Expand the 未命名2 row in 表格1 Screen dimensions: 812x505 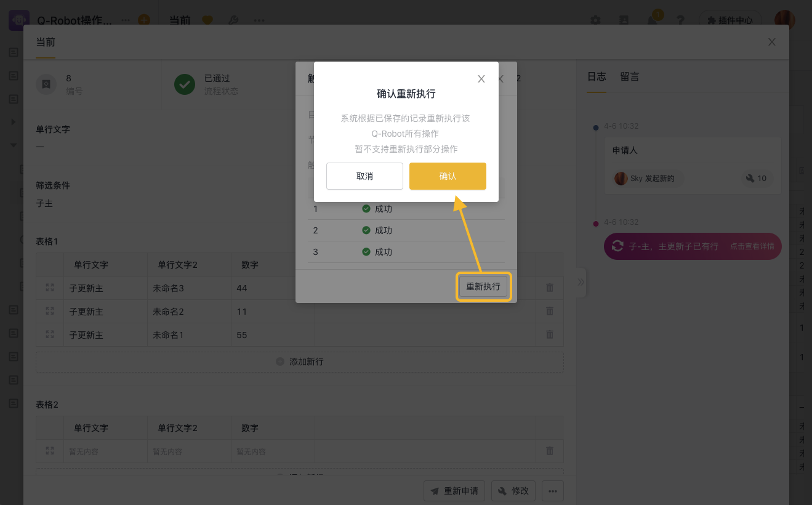point(50,311)
